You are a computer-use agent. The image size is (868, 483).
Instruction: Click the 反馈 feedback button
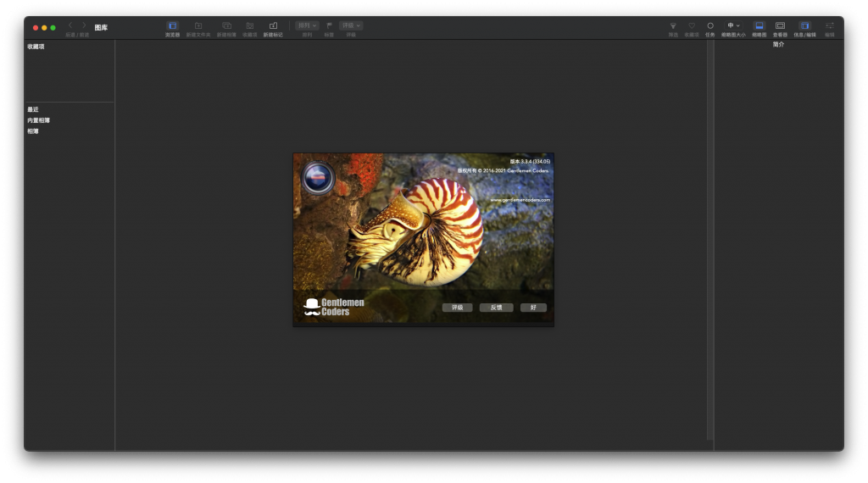point(497,308)
